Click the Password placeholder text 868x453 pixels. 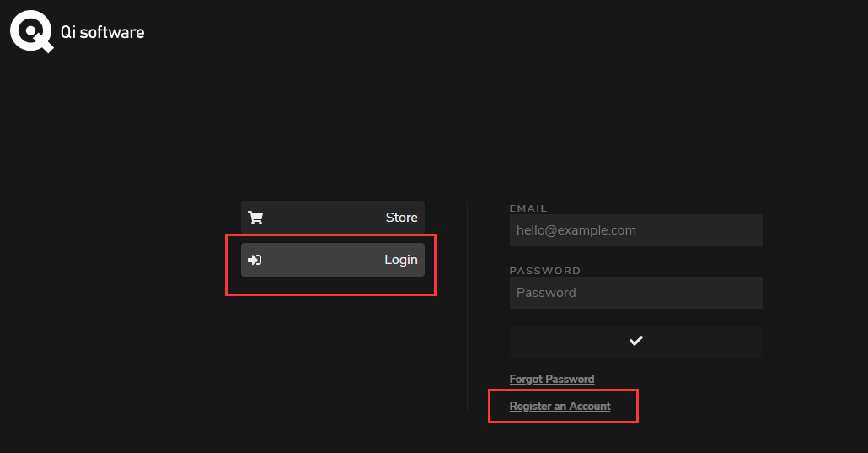pos(546,292)
